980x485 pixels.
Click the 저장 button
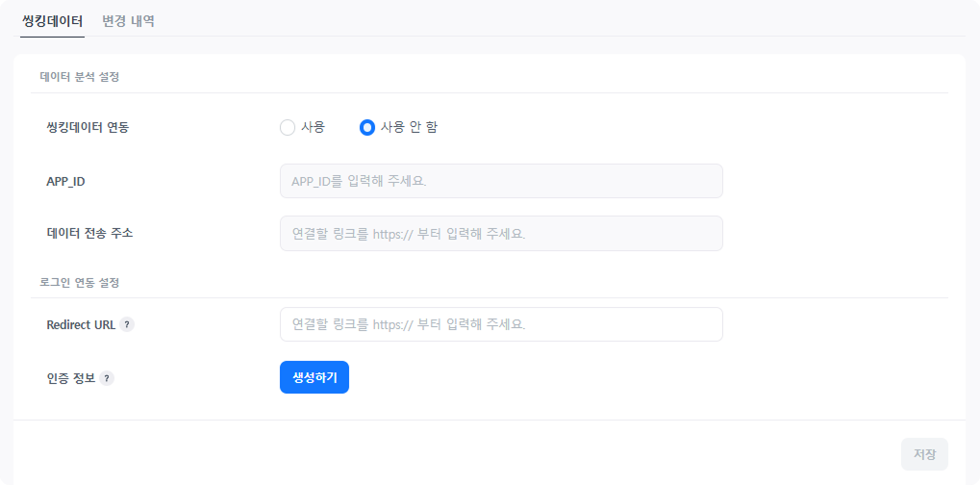tap(924, 454)
